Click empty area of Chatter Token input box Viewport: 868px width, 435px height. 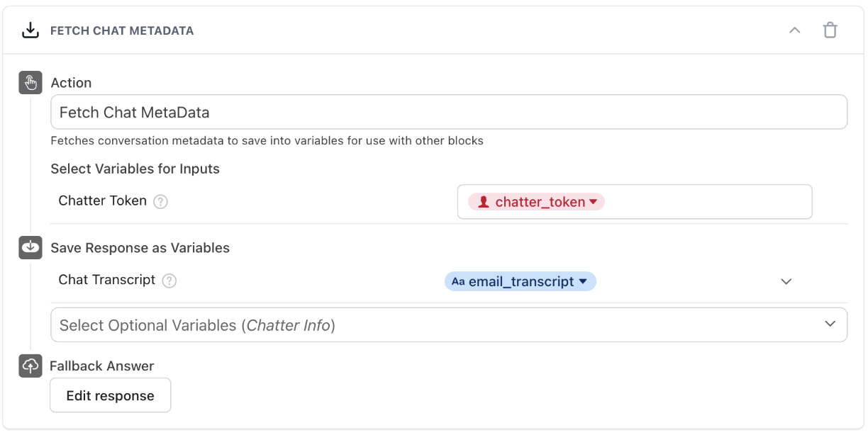tap(709, 202)
